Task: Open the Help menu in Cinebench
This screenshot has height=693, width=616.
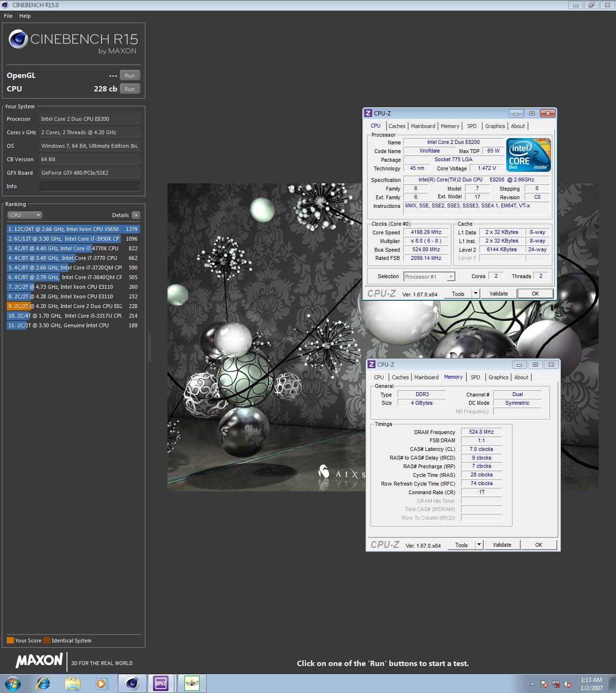Action: click(x=25, y=16)
